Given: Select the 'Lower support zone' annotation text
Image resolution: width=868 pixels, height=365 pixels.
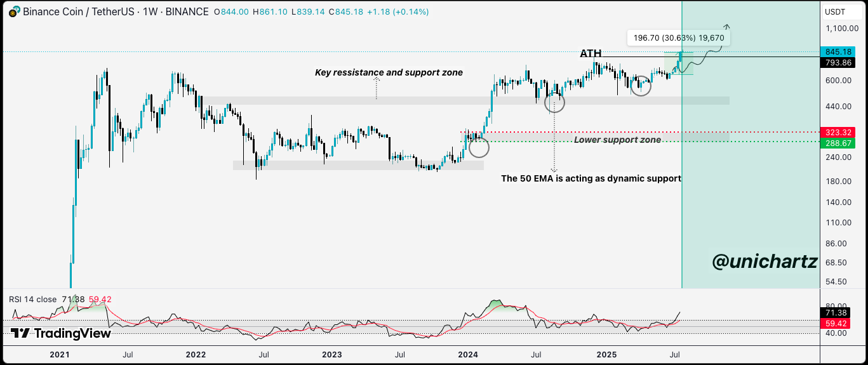Looking at the screenshot, I should [x=617, y=140].
